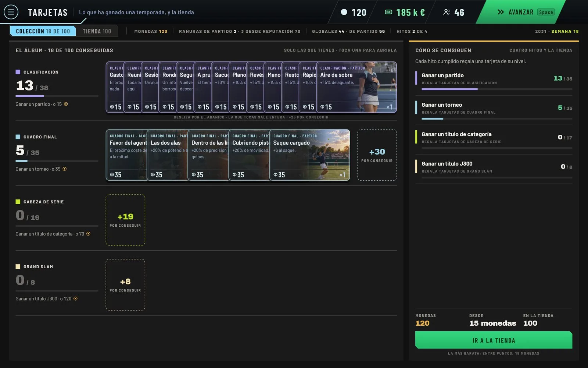Click coin icon after 'Ganar un torneo · o 35'
This screenshot has height=368, width=588.
(x=65, y=169)
